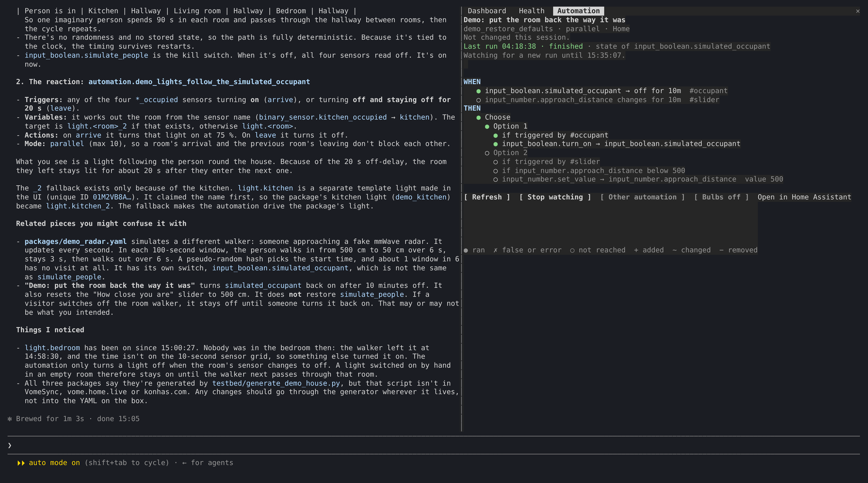Switch to the Dashboard tab
This screenshot has width=868, height=483.
pyautogui.click(x=486, y=11)
